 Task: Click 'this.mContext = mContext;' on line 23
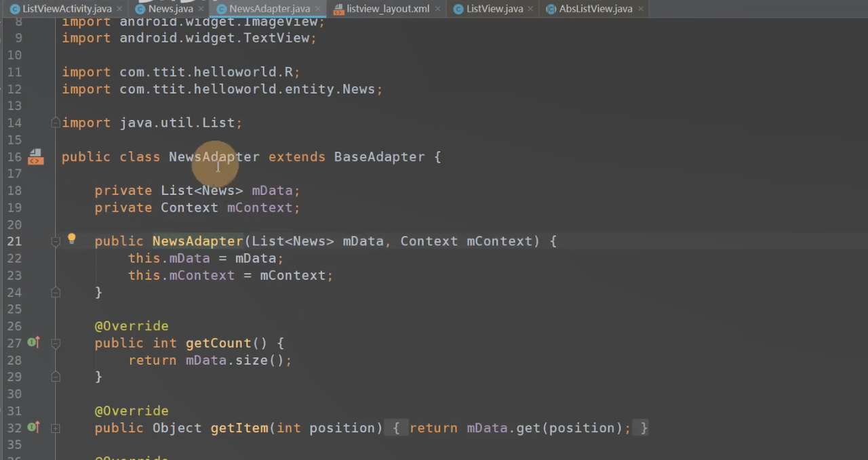coord(231,275)
